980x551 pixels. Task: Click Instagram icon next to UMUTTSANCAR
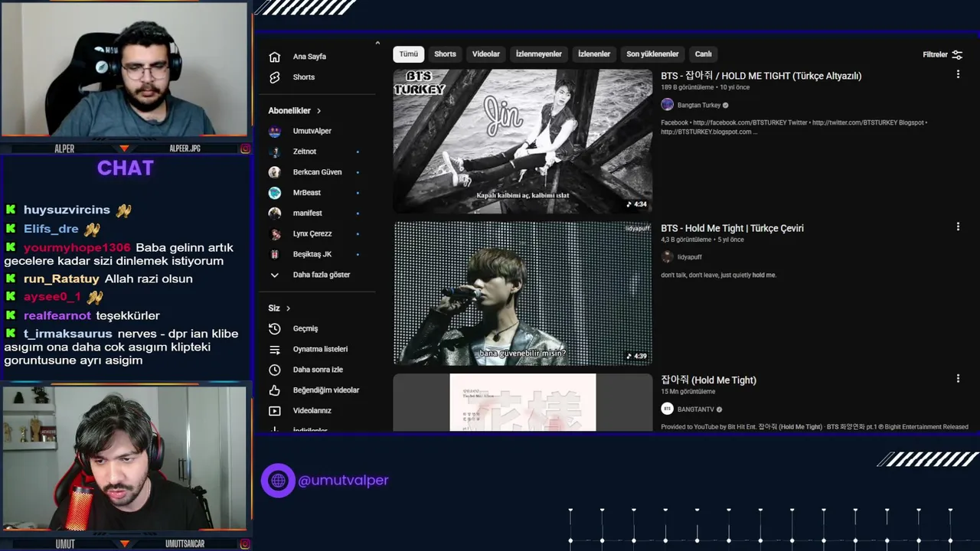pyautogui.click(x=245, y=544)
